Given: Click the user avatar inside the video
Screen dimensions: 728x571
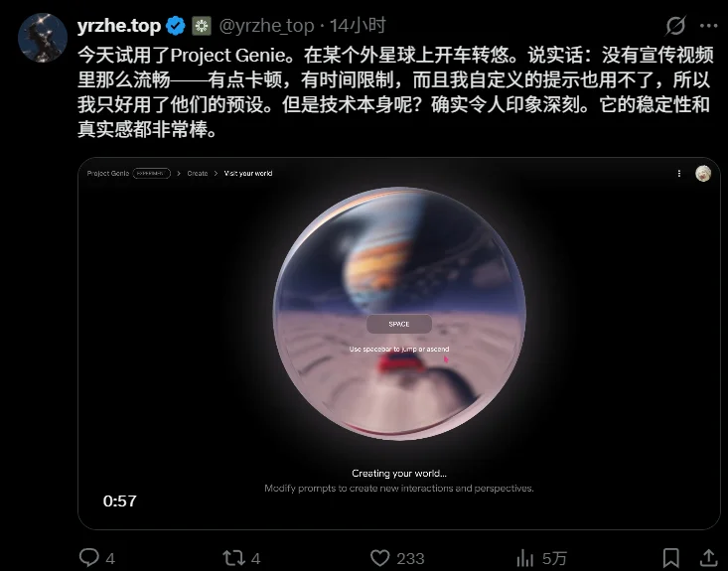Looking at the screenshot, I should 703,173.
